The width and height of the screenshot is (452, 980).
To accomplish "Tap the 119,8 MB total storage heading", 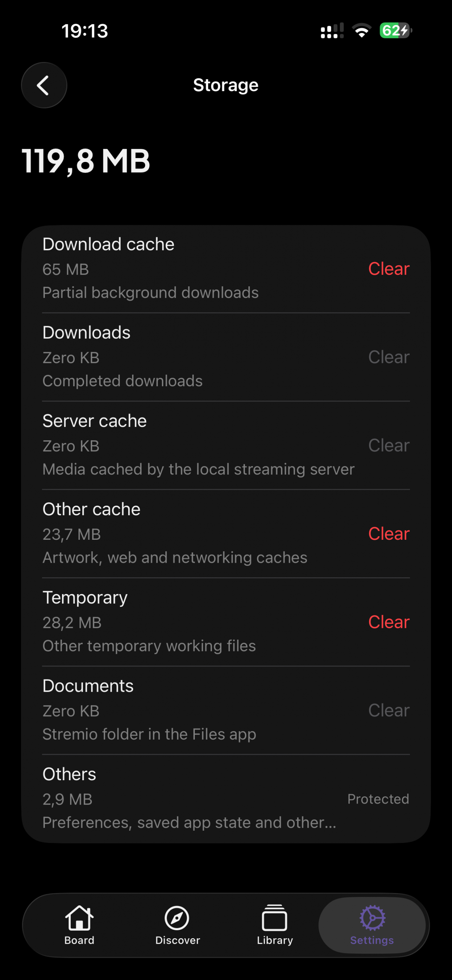I will click(x=86, y=161).
